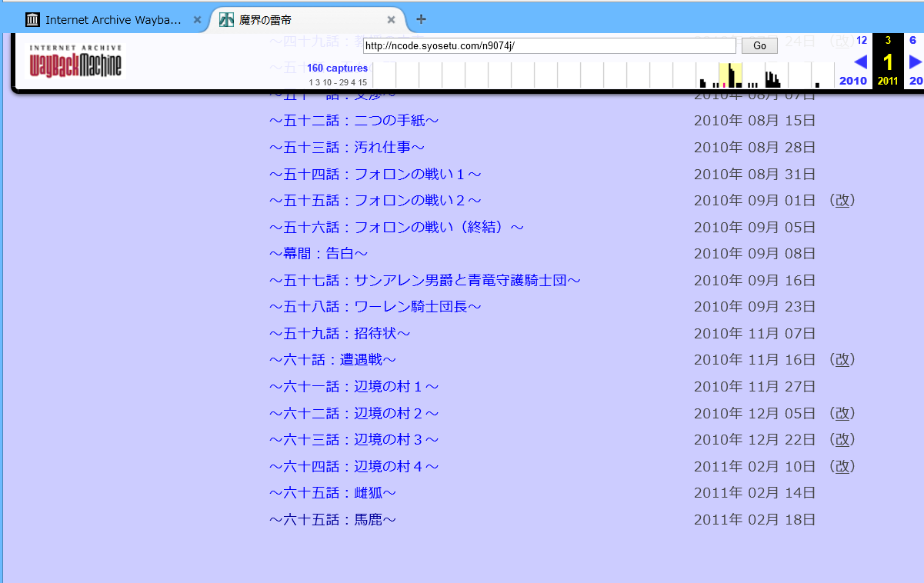This screenshot has width=924, height=583.
Task: Open chapter 六十四話：辺境の村４
Action: click(354, 466)
